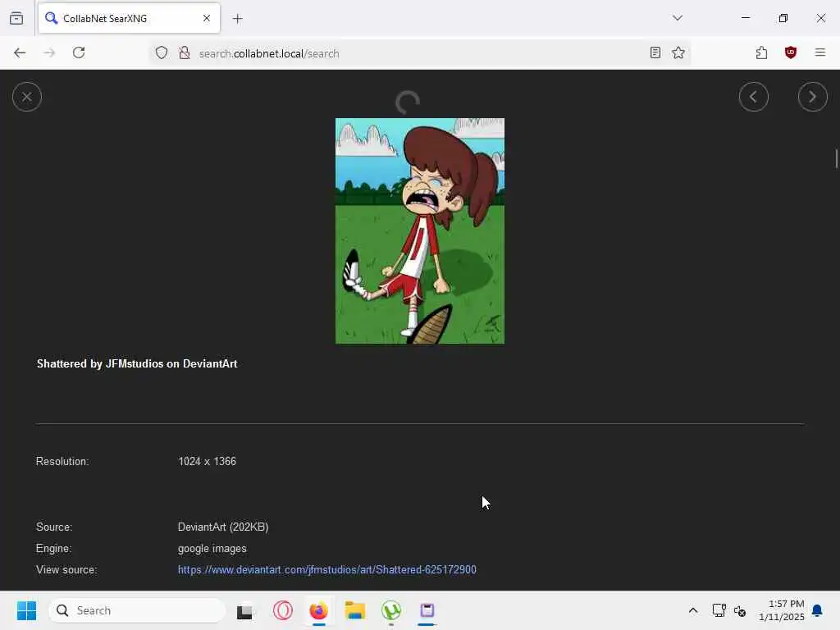The image size is (840, 630).
Task: Close the CollabNet SearXNG tab
Action: pyautogui.click(x=207, y=18)
